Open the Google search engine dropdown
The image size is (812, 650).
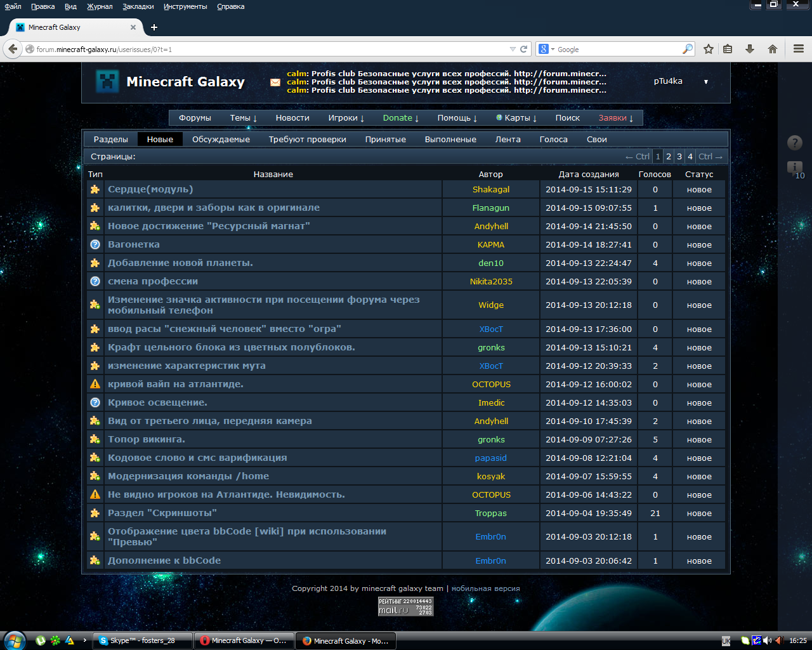(x=546, y=49)
